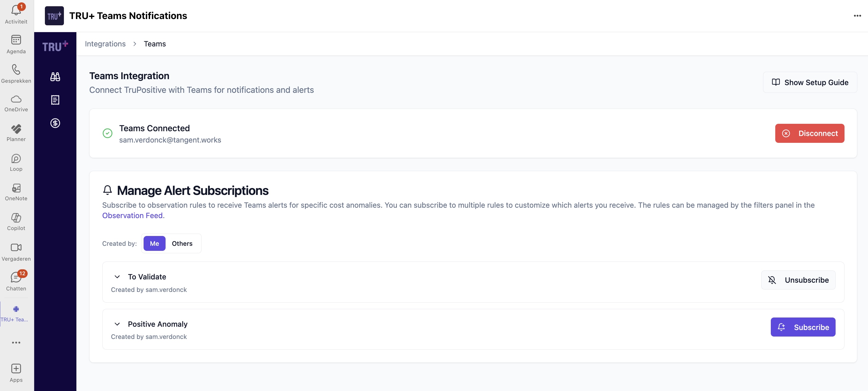This screenshot has width=868, height=391.
Task: Click the receipt document icon in sidebar
Action: coord(55,100)
